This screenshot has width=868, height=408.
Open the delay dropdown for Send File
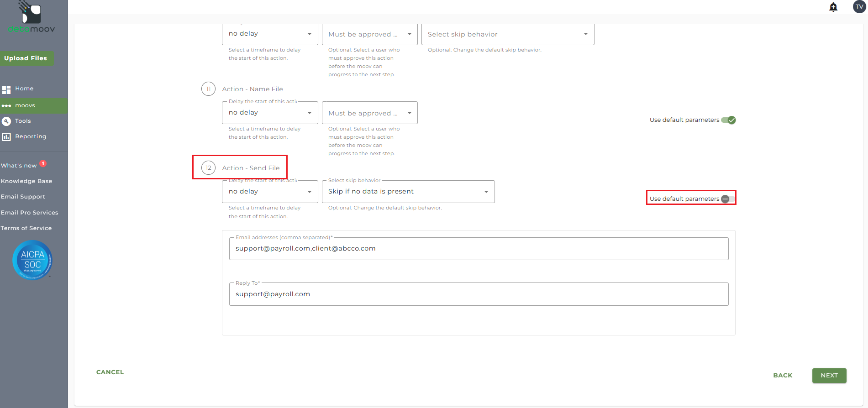(x=269, y=192)
